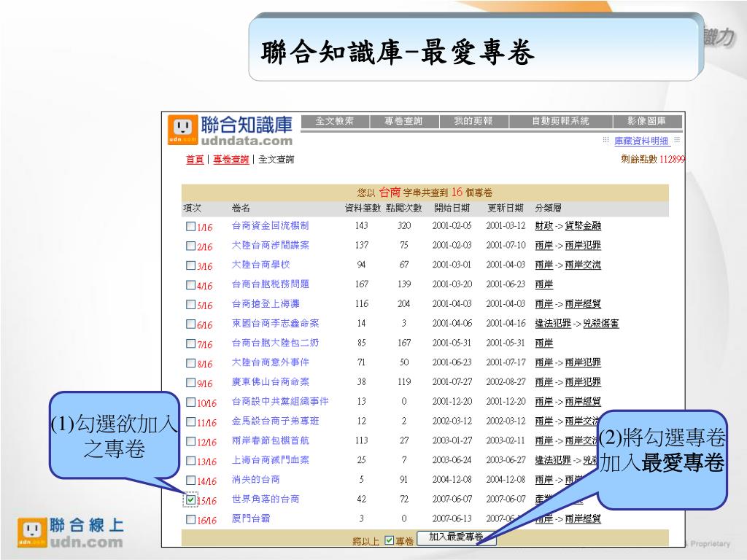Open the 台商搶登上海灘 volume
The image size is (747, 560).
266,304
